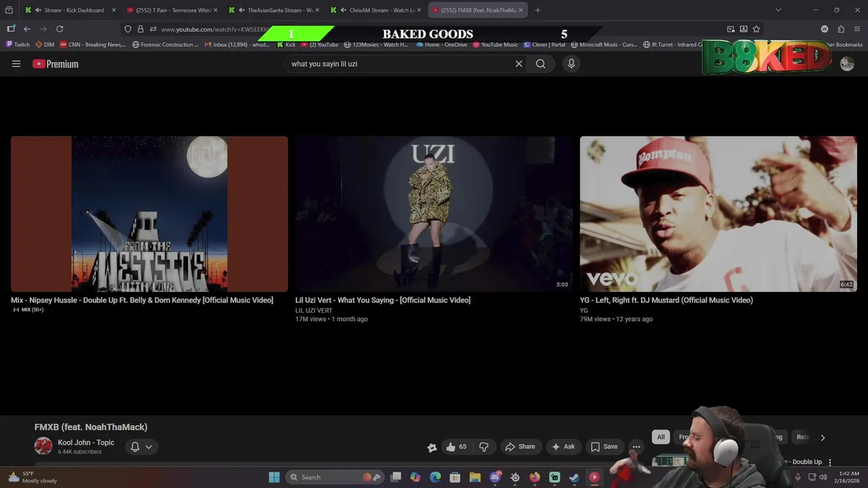Dislike the FMXB video

[x=484, y=447]
